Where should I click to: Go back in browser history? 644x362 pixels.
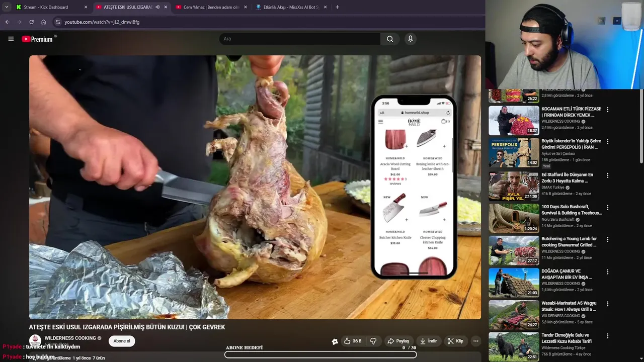[x=7, y=22]
